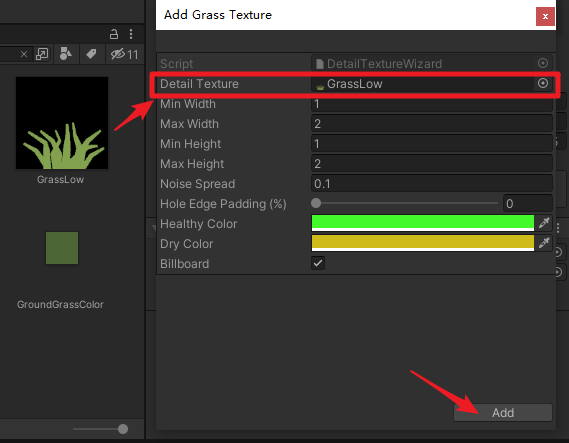Click the Max Width input field
Screen dimensions: 569x443
click(x=432, y=124)
